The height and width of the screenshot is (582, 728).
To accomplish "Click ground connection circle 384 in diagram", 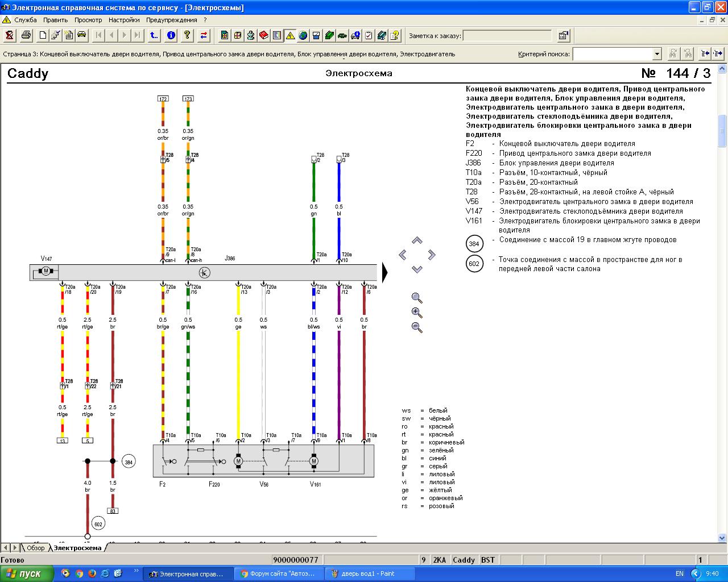I will (129, 462).
